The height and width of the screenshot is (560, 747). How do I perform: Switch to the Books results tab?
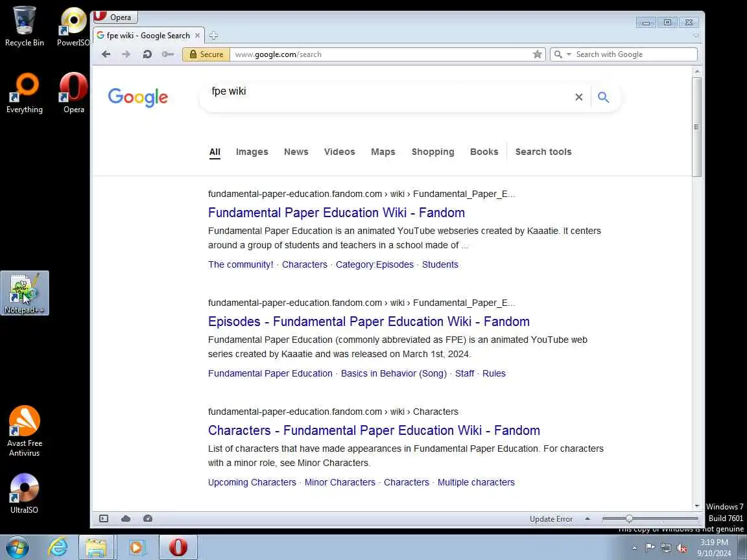tap(484, 152)
